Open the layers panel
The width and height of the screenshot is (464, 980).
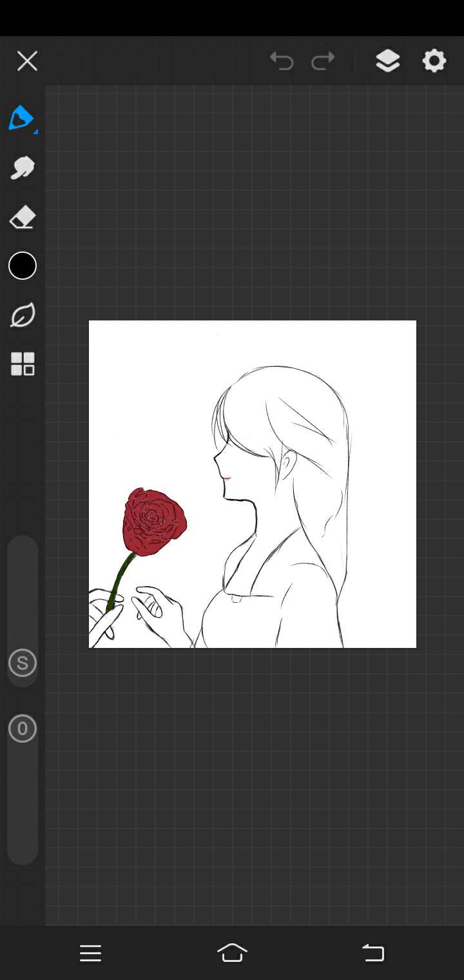pos(387,61)
